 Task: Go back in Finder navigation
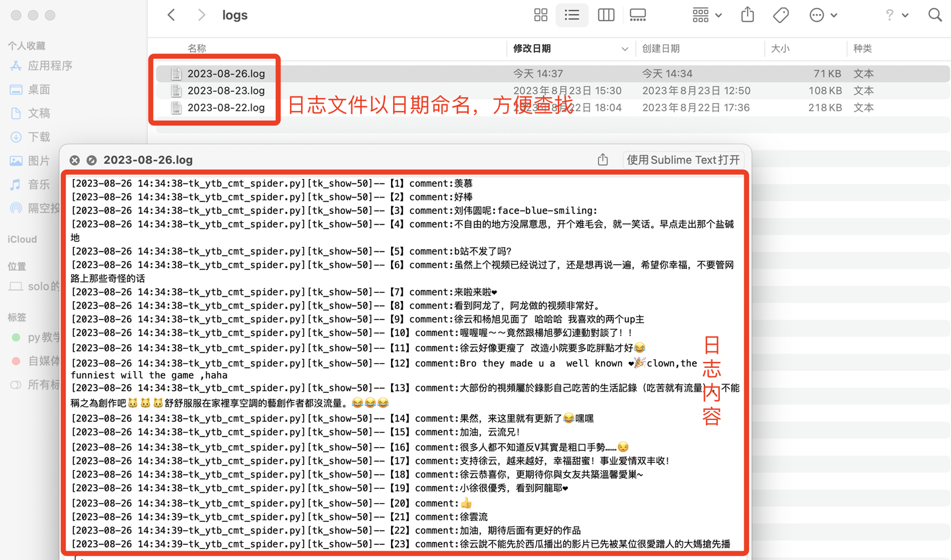(171, 15)
